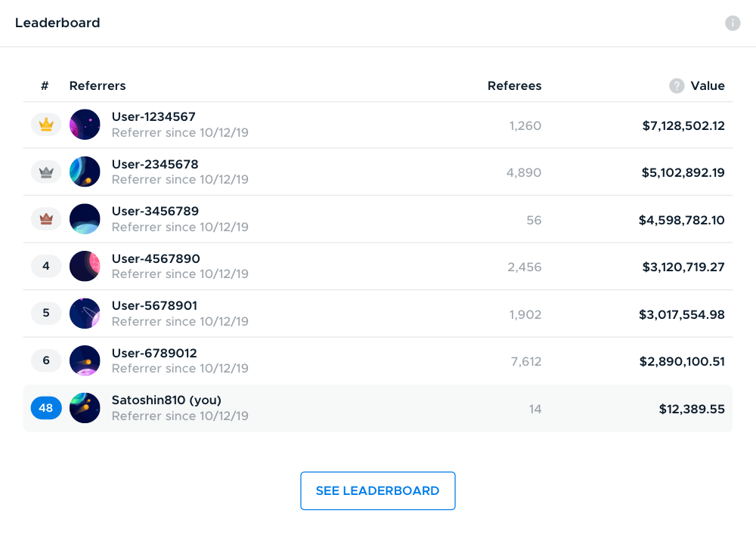Image resolution: width=756 pixels, height=541 pixels.
Task: Click the bronze crown rank badge
Action: tap(46, 219)
